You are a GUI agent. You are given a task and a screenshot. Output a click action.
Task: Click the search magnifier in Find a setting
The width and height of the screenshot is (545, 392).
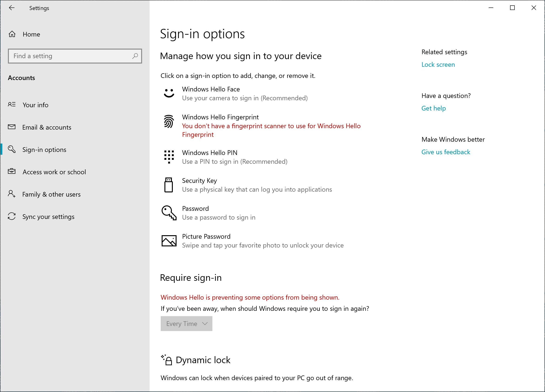(135, 56)
